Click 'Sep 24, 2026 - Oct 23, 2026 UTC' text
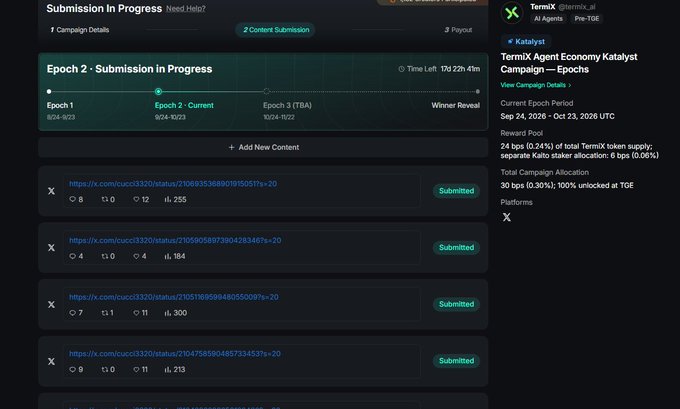The image size is (680, 409). 557,116
